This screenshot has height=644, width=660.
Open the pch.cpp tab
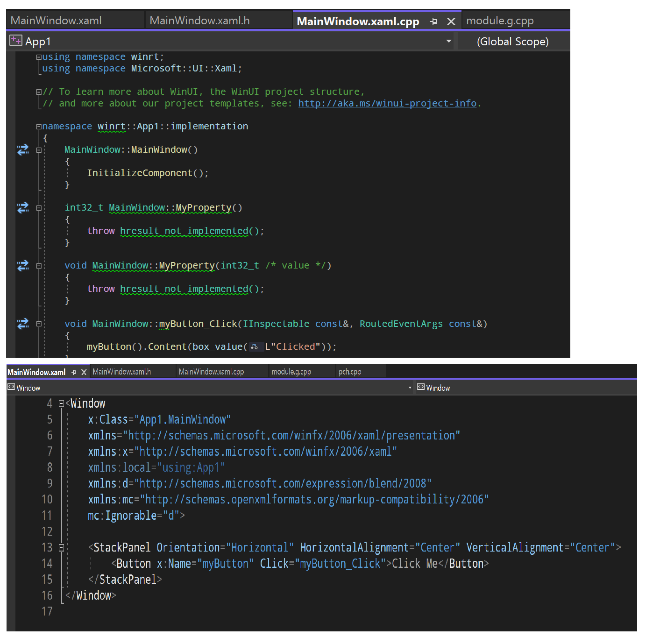click(x=350, y=372)
